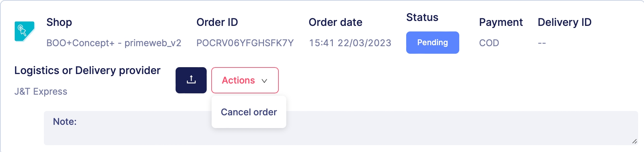Click the chevron arrow beside Actions
This screenshot has height=152, width=644.
[264, 81]
